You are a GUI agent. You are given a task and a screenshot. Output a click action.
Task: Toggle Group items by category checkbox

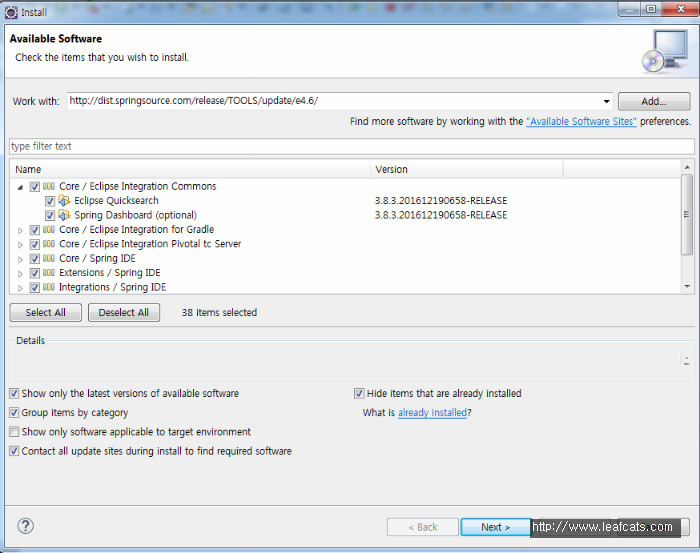(x=14, y=412)
